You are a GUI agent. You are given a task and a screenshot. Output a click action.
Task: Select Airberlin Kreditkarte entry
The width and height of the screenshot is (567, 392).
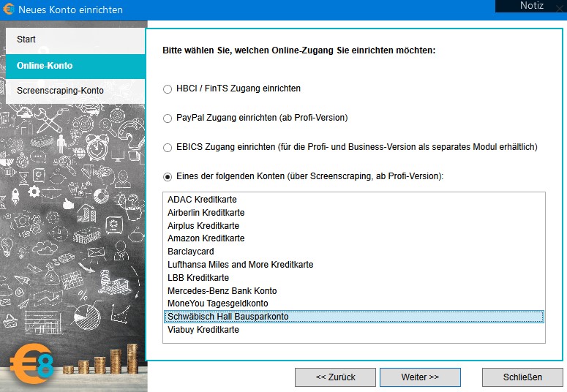[353, 213]
